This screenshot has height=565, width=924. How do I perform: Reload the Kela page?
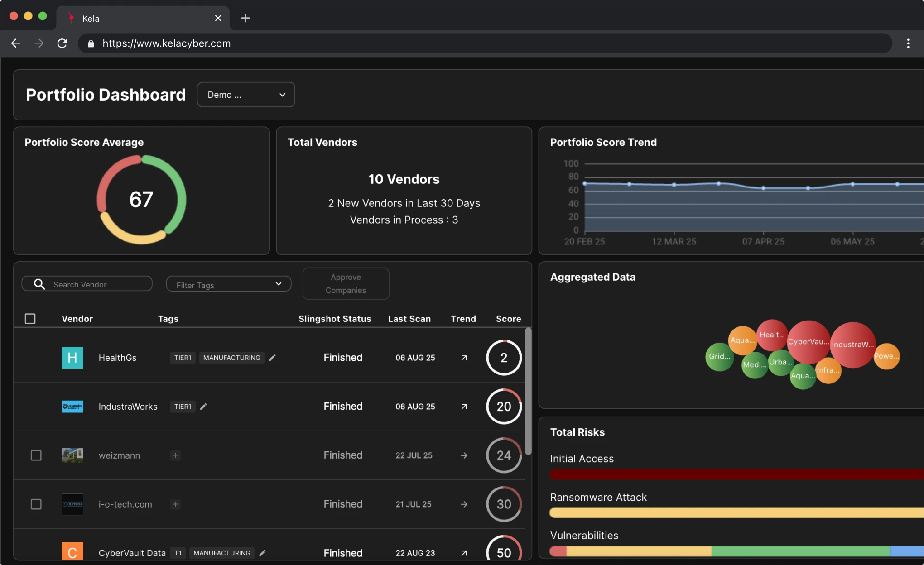pyautogui.click(x=63, y=43)
